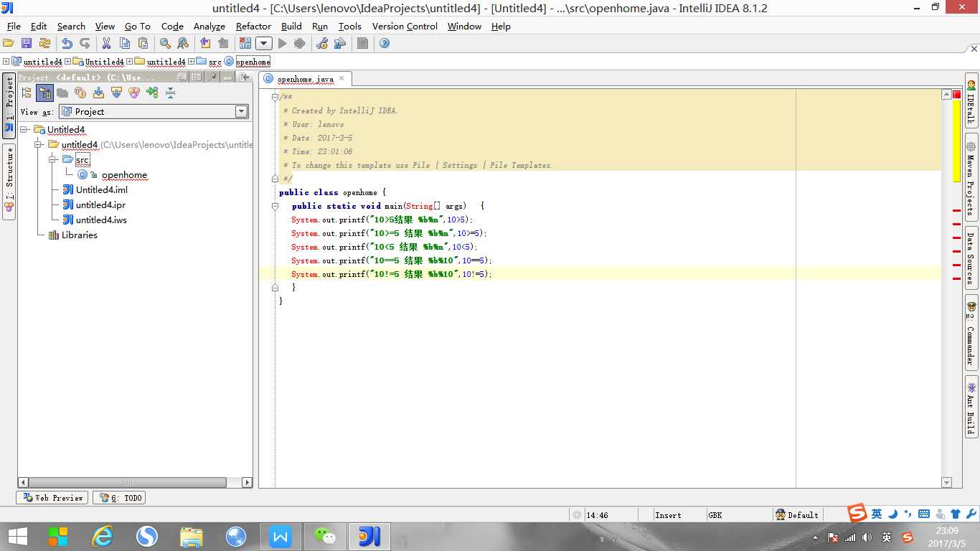
Task: Expand first untitled4 navigation bar item
Action: [6, 62]
